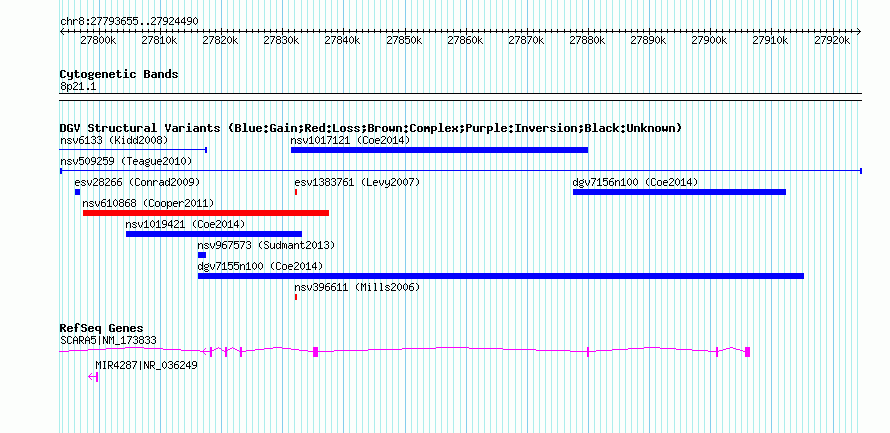Click the nsv396611 (Mills2006) red marker
This screenshot has width=890, height=433.
click(296, 297)
